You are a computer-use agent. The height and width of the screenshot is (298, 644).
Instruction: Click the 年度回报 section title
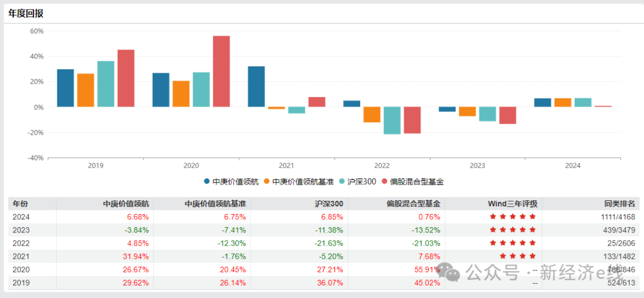(26, 13)
